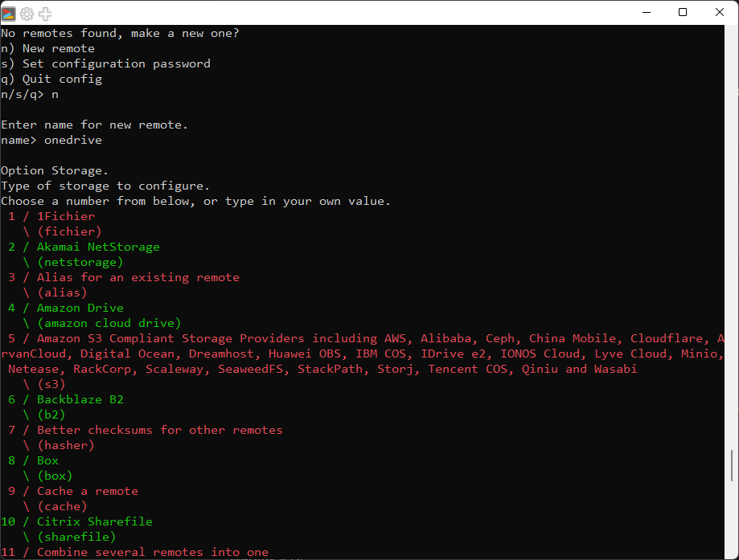Click the '(alias)' identifier

pyautogui.click(x=62, y=292)
